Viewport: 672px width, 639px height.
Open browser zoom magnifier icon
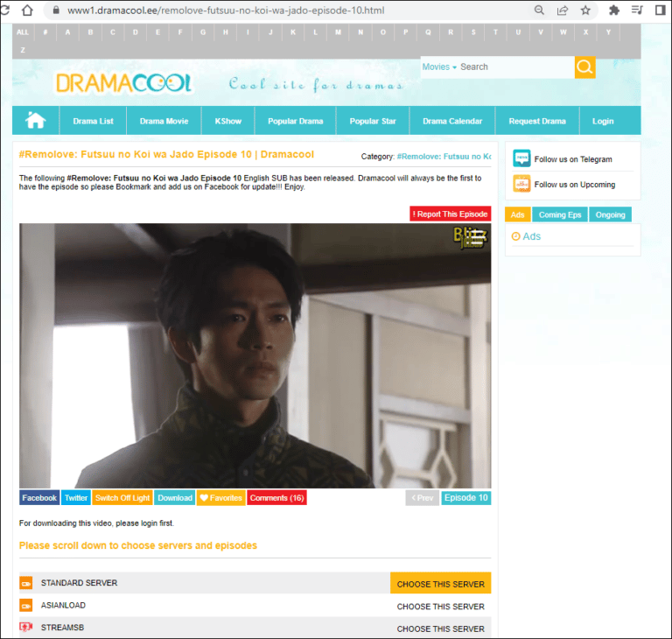(x=539, y=10)
